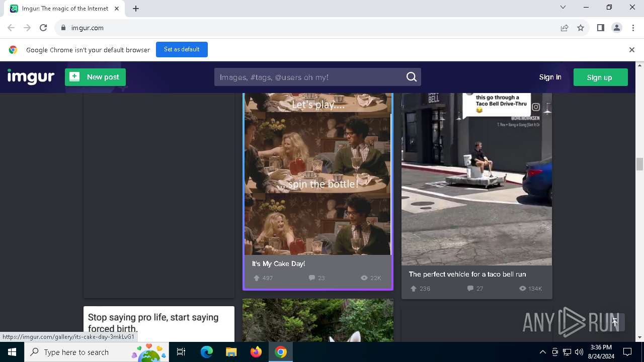Viewport: 644px width, 362px height.
Task: Open the taco bell vehicle video thumbnail
Action: coord(476,179)
